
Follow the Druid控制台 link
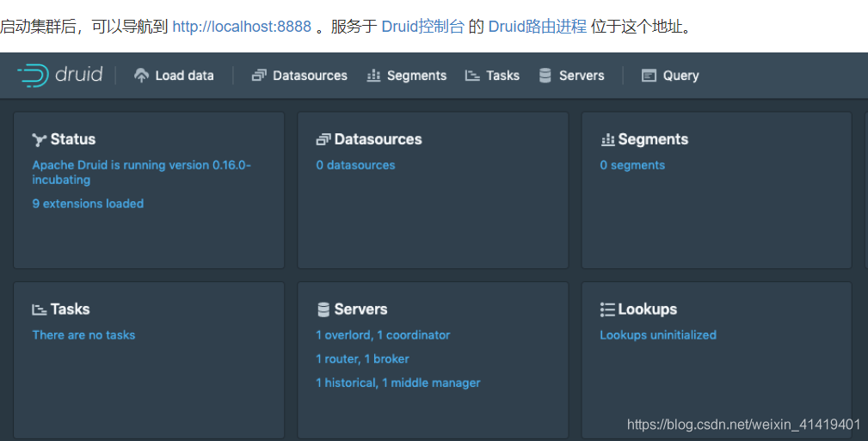point(423,27)
